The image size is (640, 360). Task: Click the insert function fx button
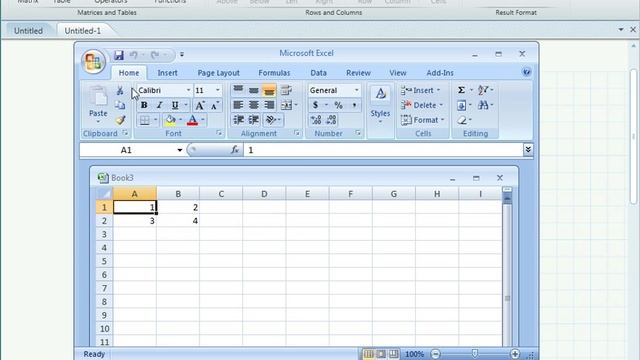(235, 150)
